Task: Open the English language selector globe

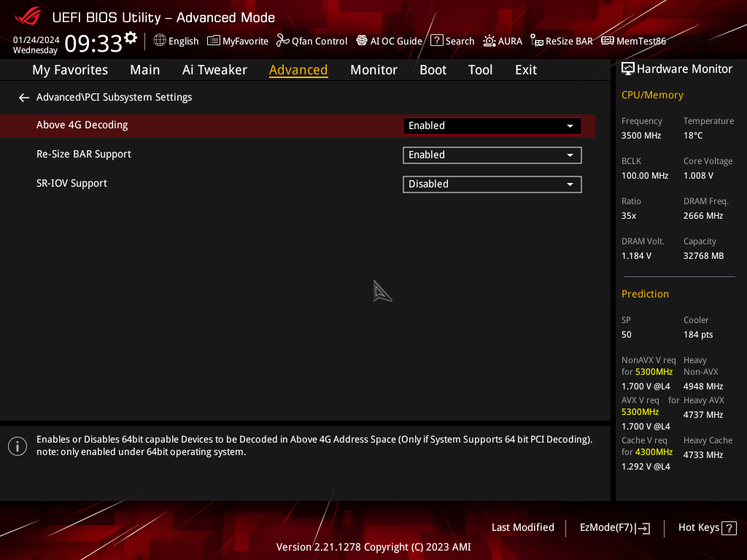Action: 160,41
